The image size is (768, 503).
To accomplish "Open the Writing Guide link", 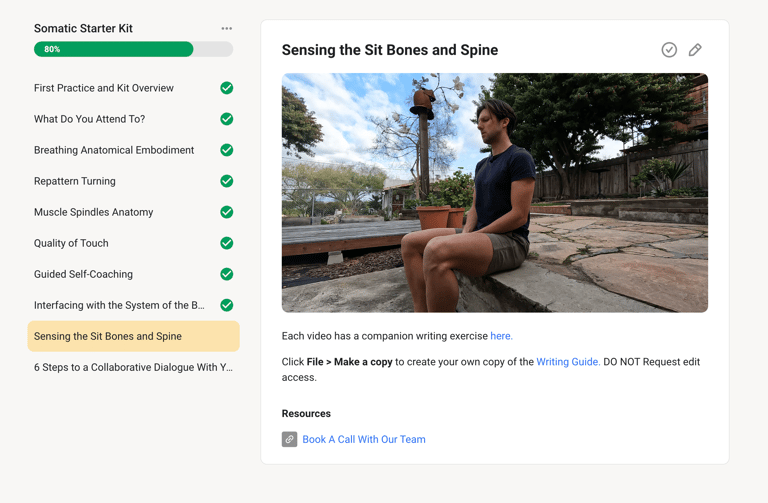I will click(568, 362).
